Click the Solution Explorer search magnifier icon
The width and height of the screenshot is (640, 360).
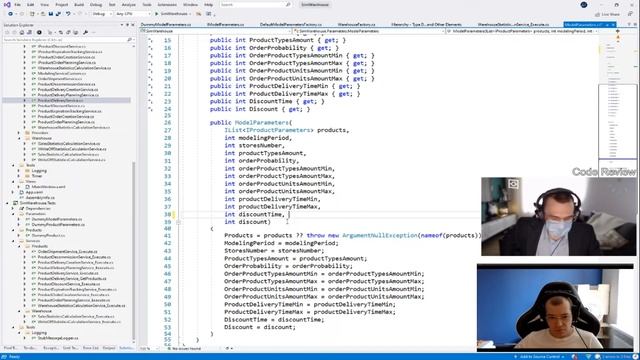pyautogui.click(x=129, y=40)
